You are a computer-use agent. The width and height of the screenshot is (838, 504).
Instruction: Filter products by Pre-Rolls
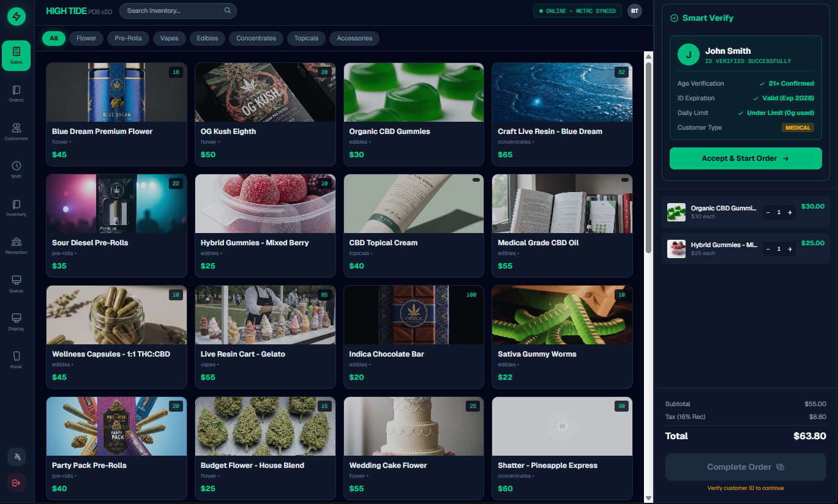pyautogui.click(x=128, y=39)
